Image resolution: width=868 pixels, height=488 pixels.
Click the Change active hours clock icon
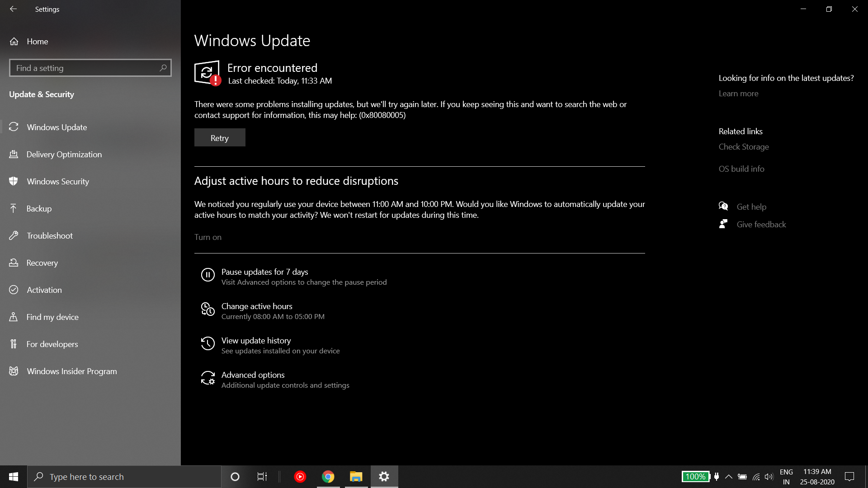[x=208, y=309]
